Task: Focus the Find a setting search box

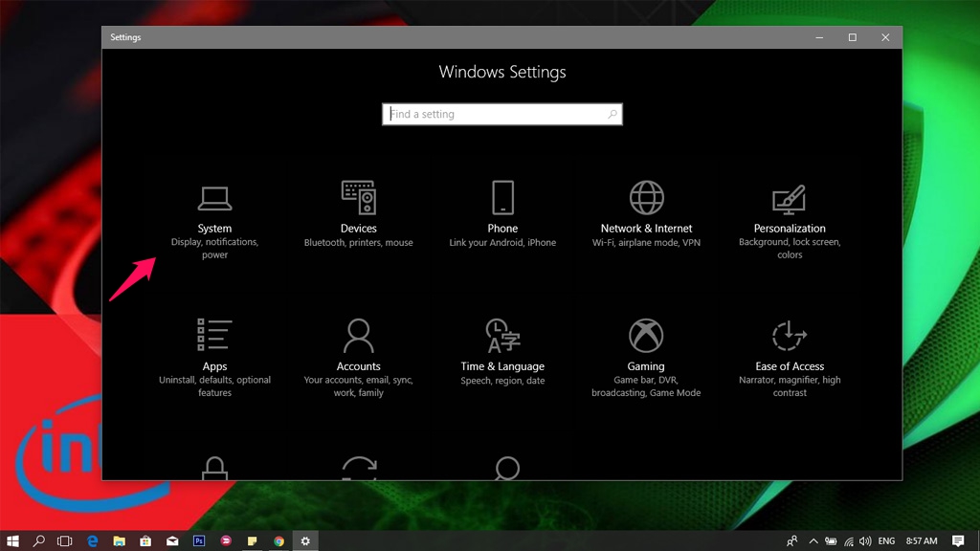Action: [501, 114]
